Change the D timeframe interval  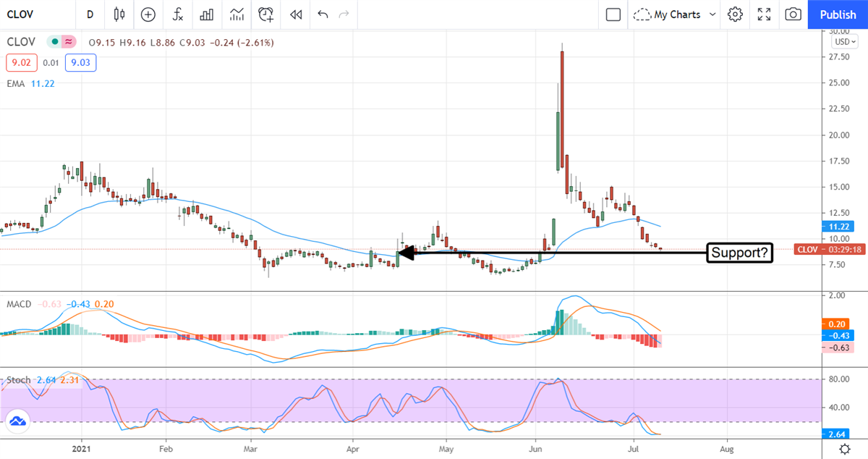click(90, 14)
